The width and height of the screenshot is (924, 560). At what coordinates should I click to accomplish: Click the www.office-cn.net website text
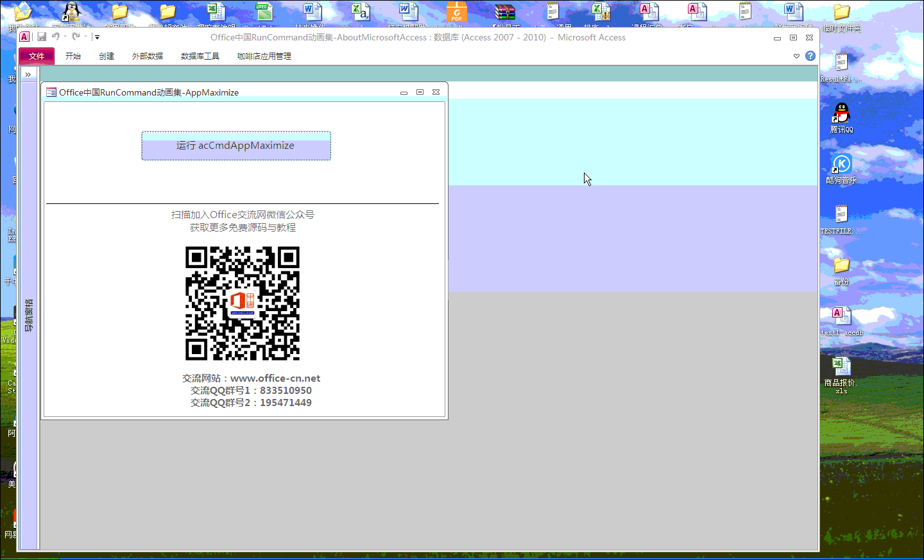[x=275, y=378]
